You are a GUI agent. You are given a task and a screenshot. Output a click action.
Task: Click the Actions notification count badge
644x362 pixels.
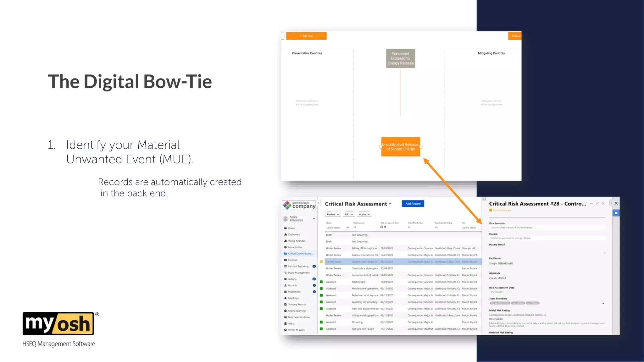click(x=314, y=279)
